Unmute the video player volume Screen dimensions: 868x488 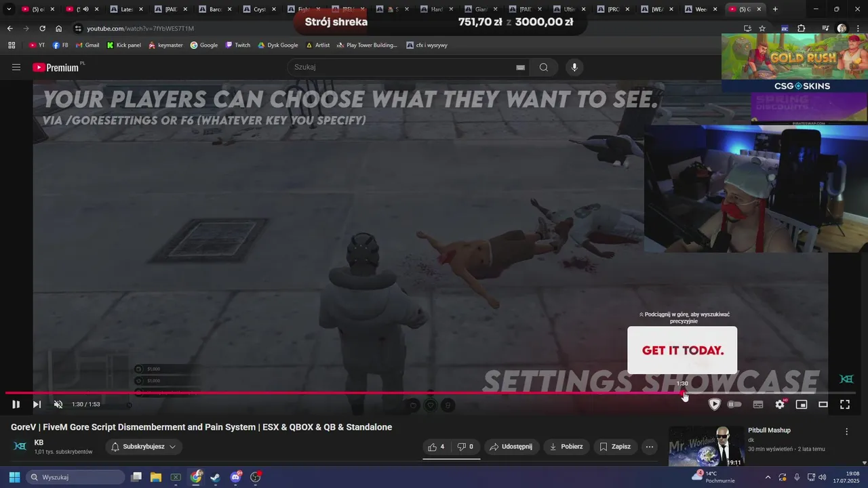click(x=58, y=405)
